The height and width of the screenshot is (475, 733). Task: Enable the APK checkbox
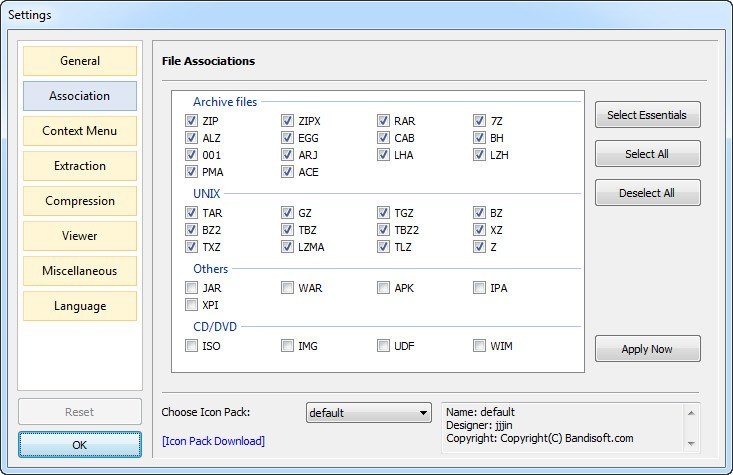point(384,288)
